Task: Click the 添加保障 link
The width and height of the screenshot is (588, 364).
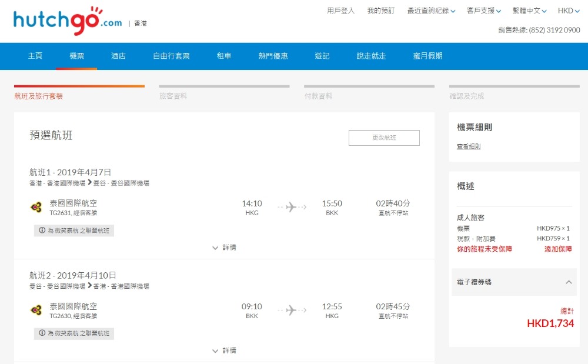Action: 557,249
